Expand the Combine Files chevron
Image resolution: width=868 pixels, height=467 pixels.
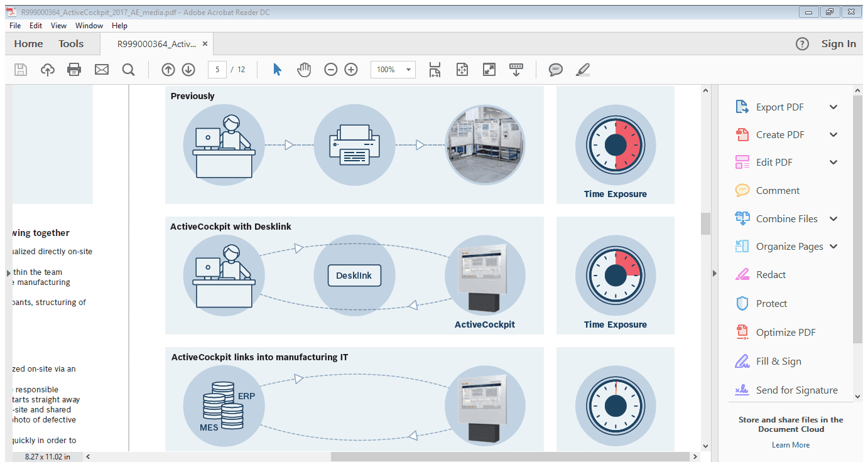833,218
